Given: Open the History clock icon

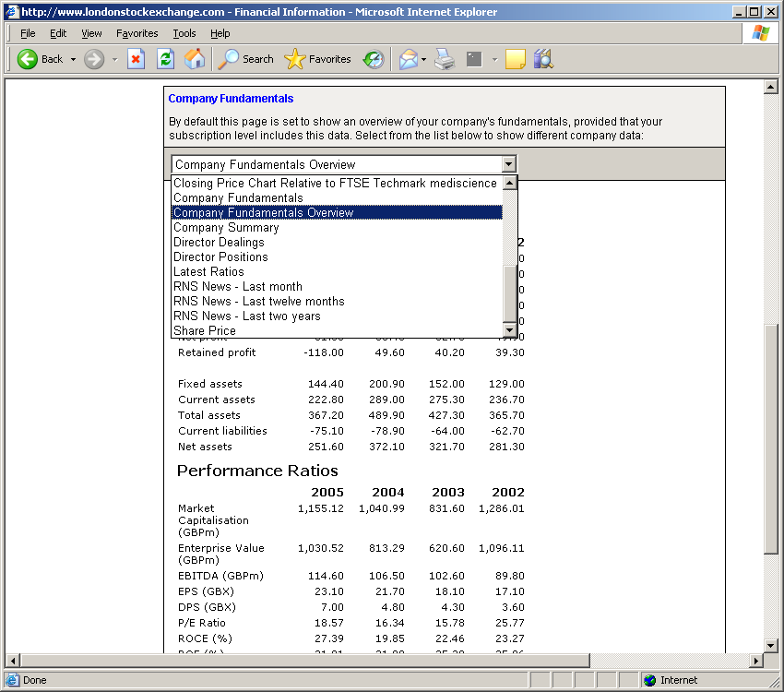Looking at the screenshot, I should click(374, 59).
